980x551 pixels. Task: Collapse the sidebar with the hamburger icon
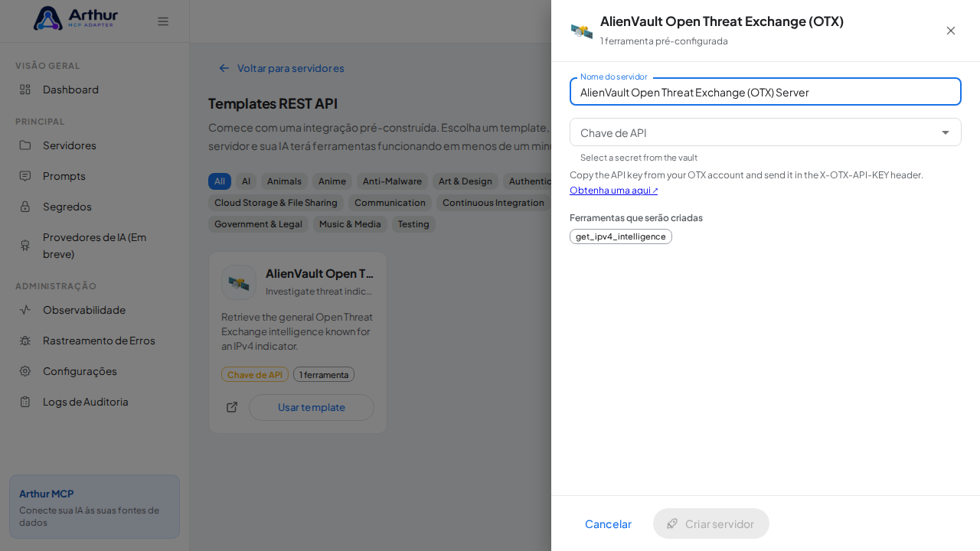point(163,21)
